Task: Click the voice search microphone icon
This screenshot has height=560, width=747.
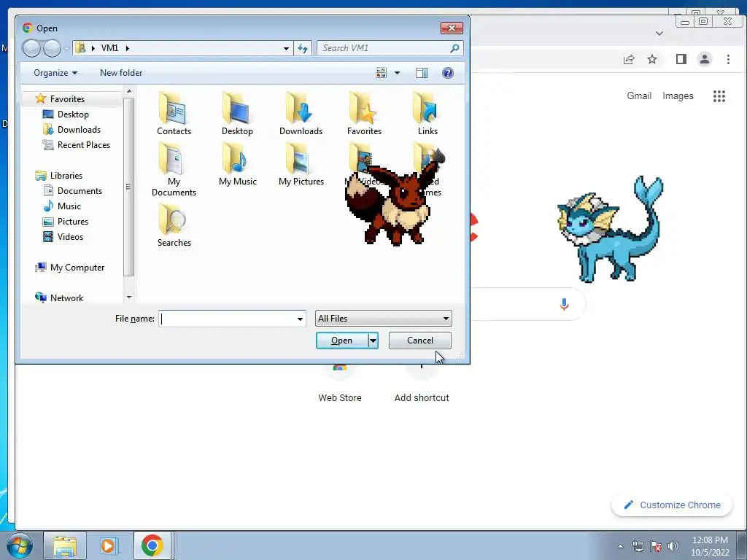Action: click(x=564, y=304)
